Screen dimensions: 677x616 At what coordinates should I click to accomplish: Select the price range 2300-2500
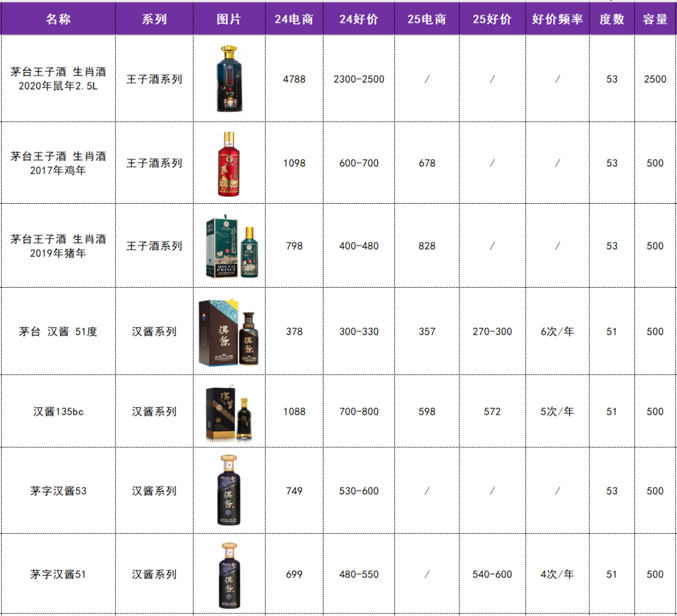[x=359, y=79]
